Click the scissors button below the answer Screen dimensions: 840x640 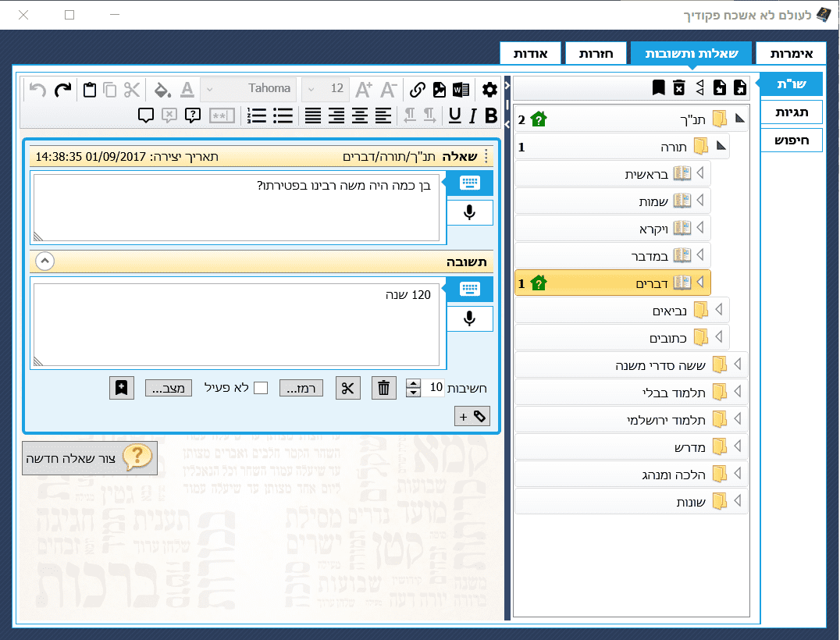point(347,388)
